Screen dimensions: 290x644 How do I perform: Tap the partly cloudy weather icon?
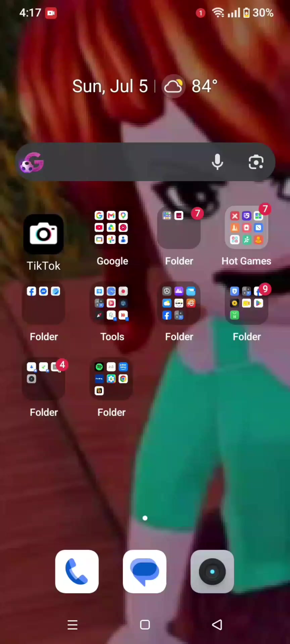tap(174, 86)
